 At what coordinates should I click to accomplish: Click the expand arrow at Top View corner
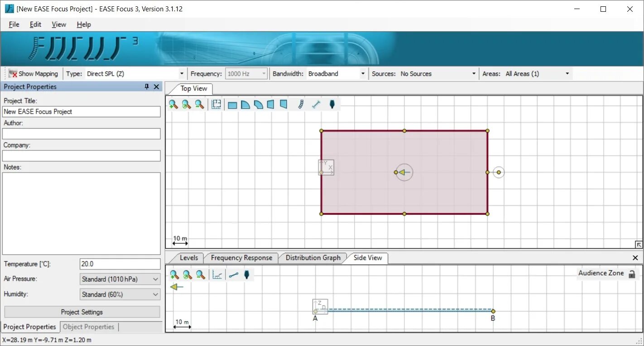click(x=639, y=245)
